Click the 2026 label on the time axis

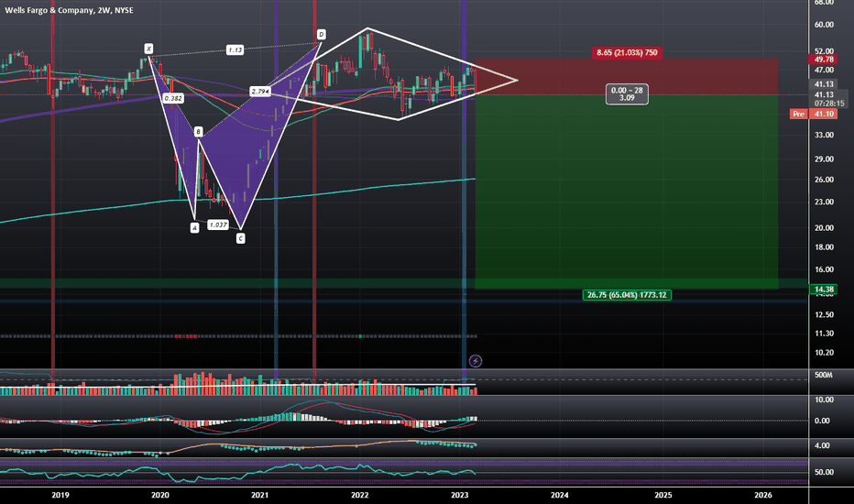(763, 495)
